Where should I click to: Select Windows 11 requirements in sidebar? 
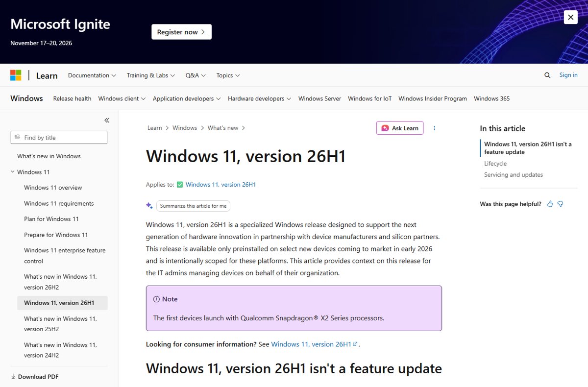[59, 203]
